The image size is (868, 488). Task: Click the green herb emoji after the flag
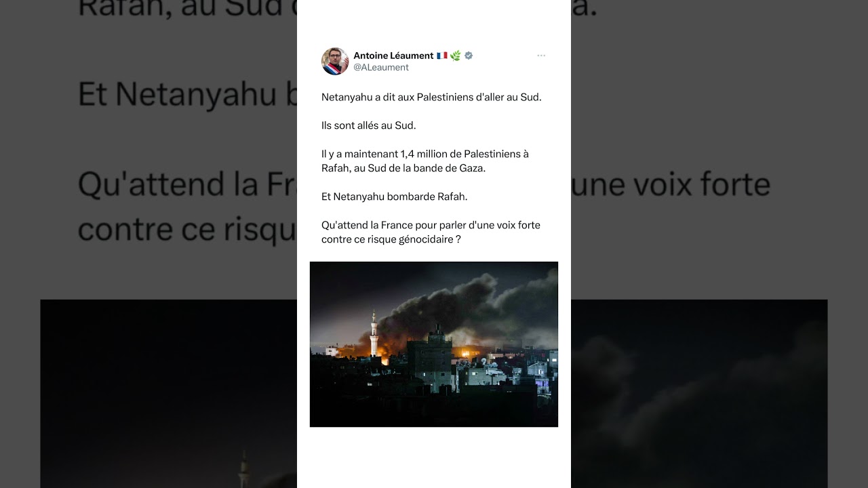(x=456, y=56)
